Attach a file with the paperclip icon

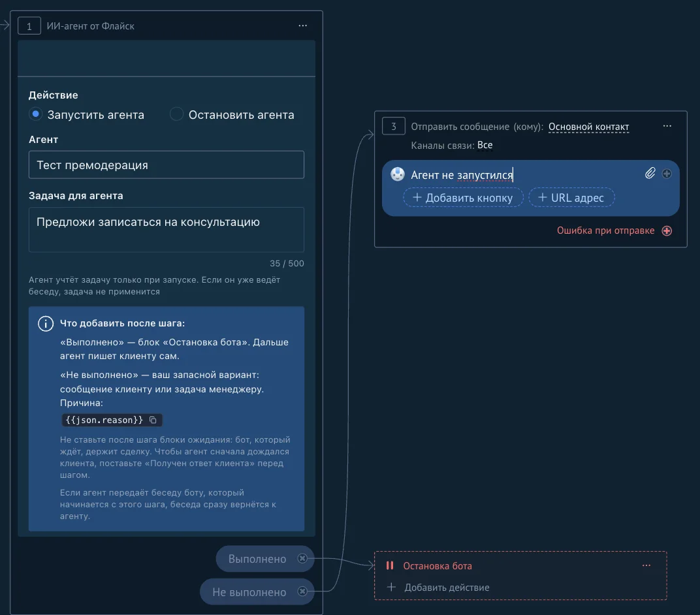coord(650,173)
